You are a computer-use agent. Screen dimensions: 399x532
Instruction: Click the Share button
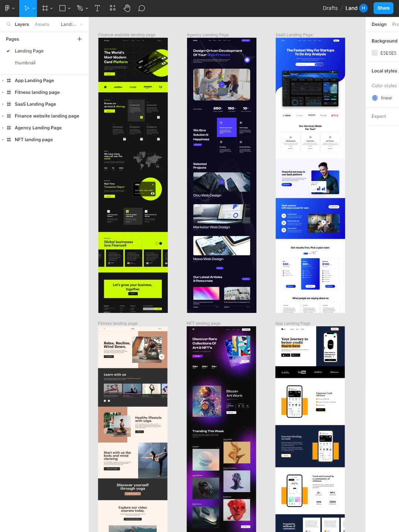coord(383,8)
